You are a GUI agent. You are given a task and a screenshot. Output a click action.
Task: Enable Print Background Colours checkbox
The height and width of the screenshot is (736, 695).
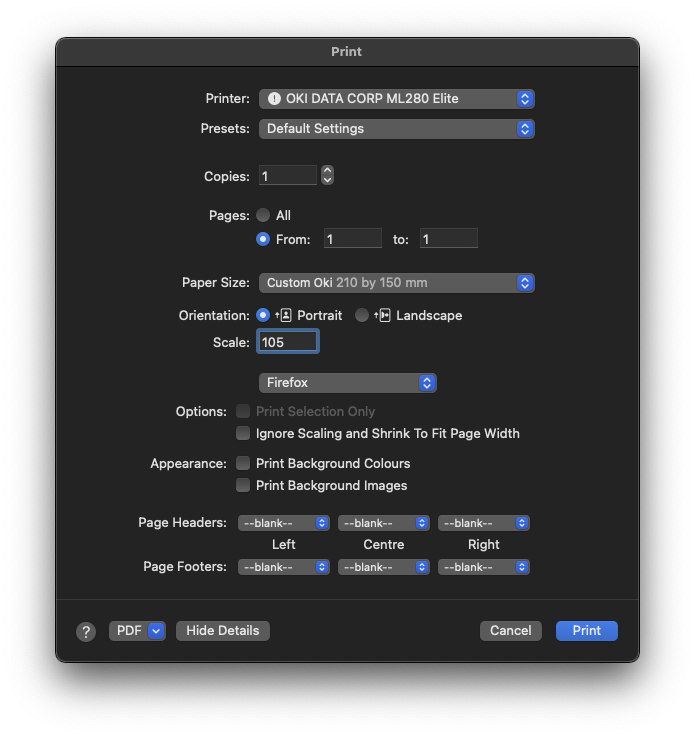click(243, 463)
